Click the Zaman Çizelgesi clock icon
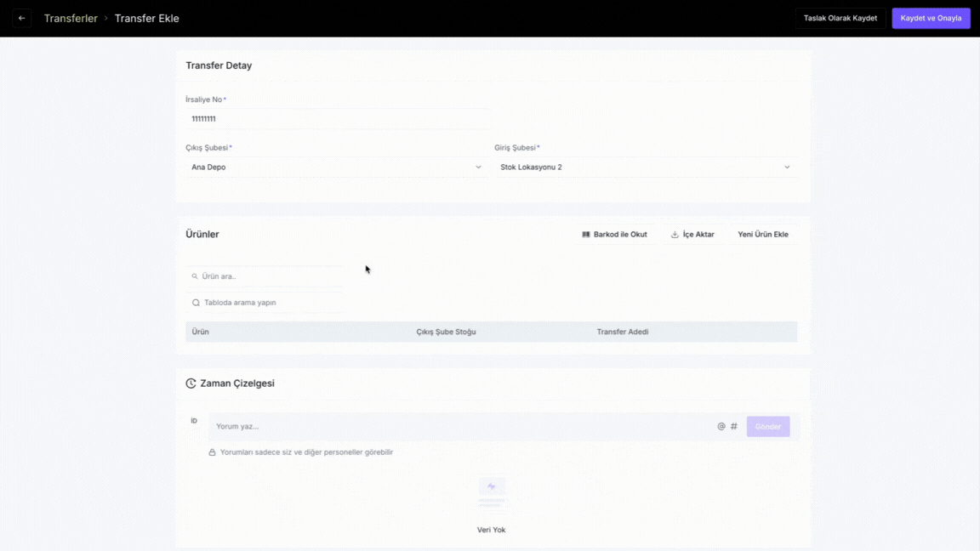 [x=191, y=383]
